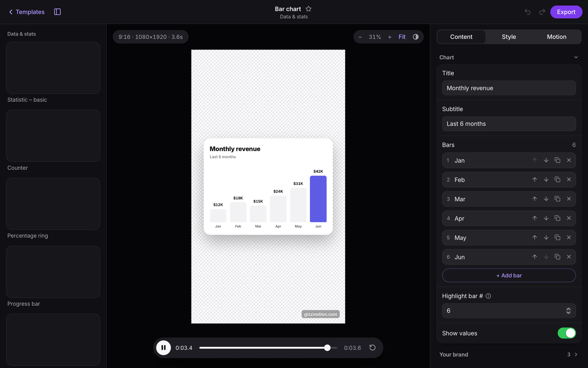Viewport: 588px width, 368px height.
Task: Remove the Jun bar
Action: [569, 257]
